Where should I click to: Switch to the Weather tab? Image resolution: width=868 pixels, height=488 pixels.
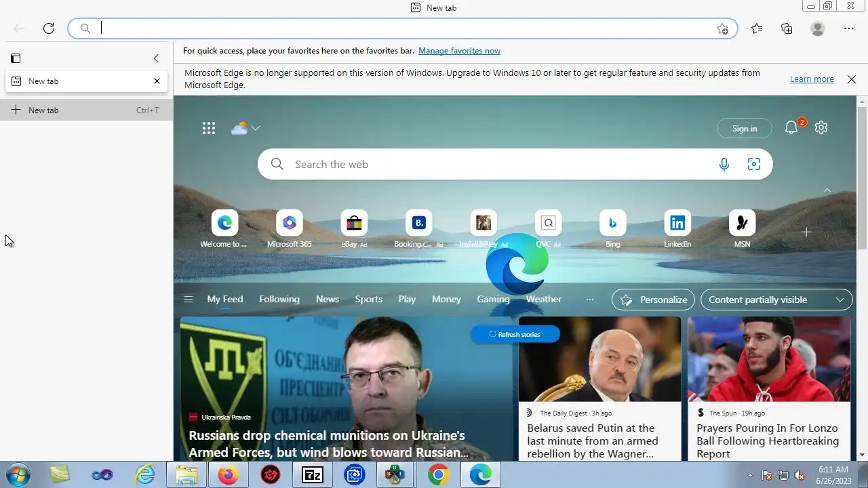click(x=544, y=299)
